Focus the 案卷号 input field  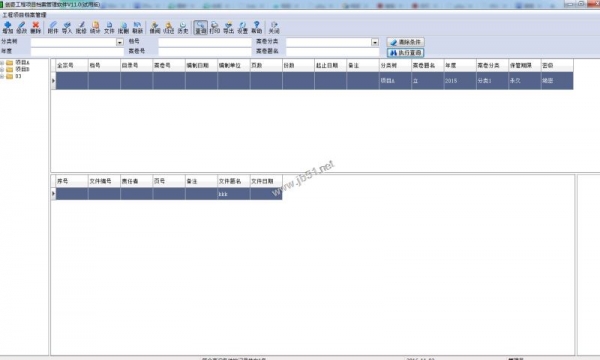(x=205, y=52)
